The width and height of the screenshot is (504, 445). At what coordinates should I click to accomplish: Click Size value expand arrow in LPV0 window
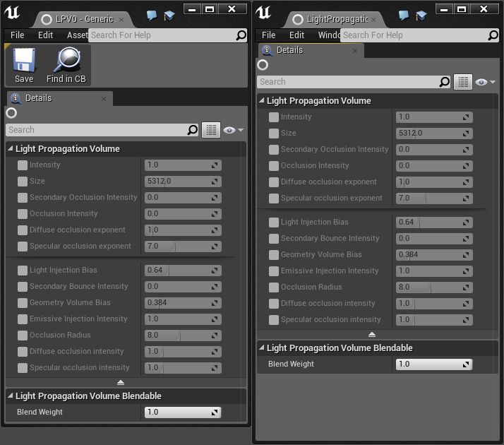click(x=215, y=182)
